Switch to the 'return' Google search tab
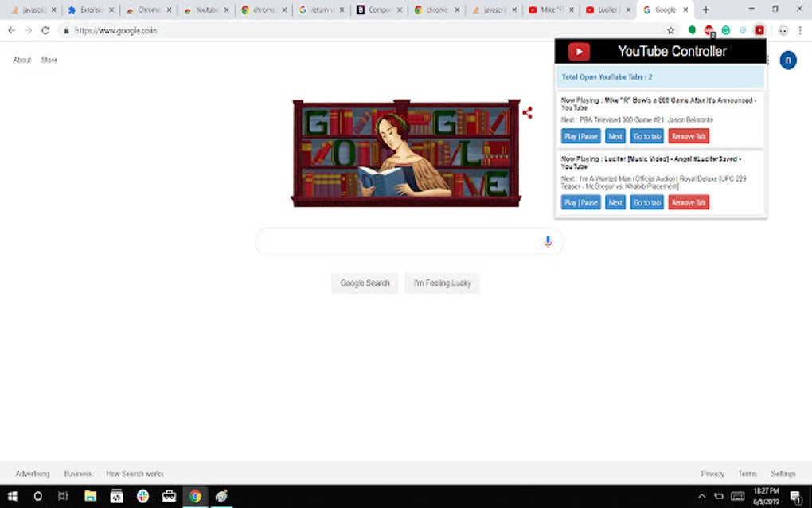 point(321,10)
